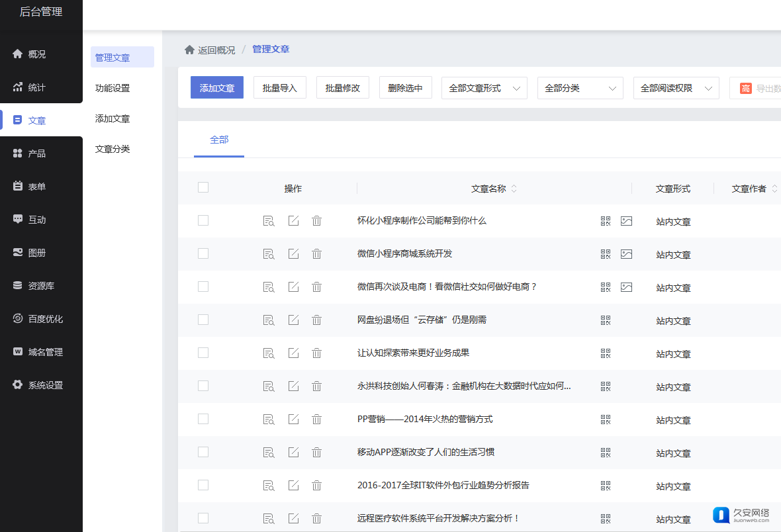Select 添加文章 in the submenu
Screen dimensions: 781x532
point(113,118)
